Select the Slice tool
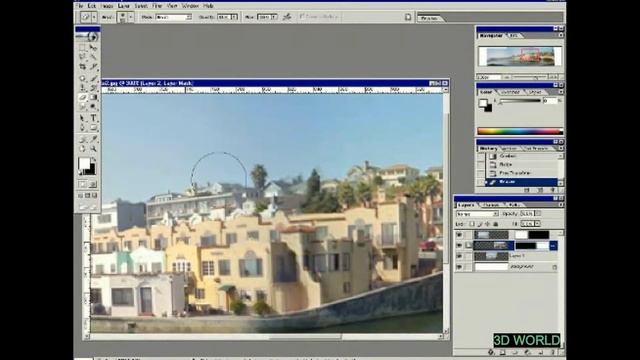 (93, 67)
